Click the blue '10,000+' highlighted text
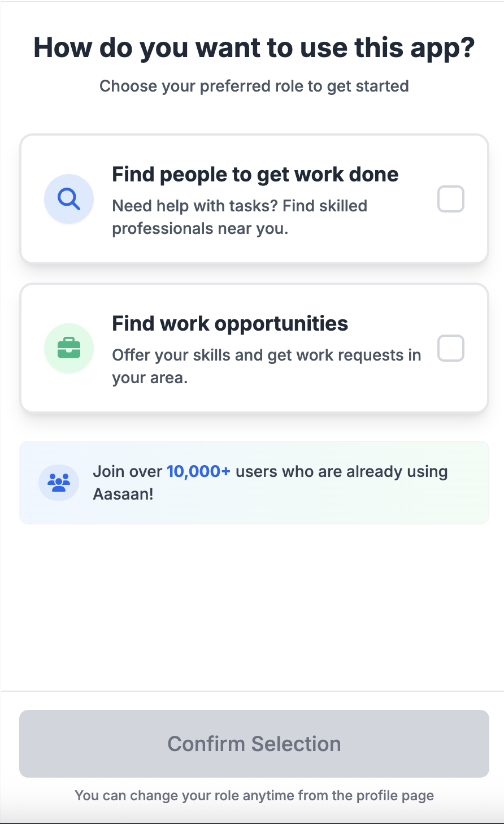 [198, 471]
